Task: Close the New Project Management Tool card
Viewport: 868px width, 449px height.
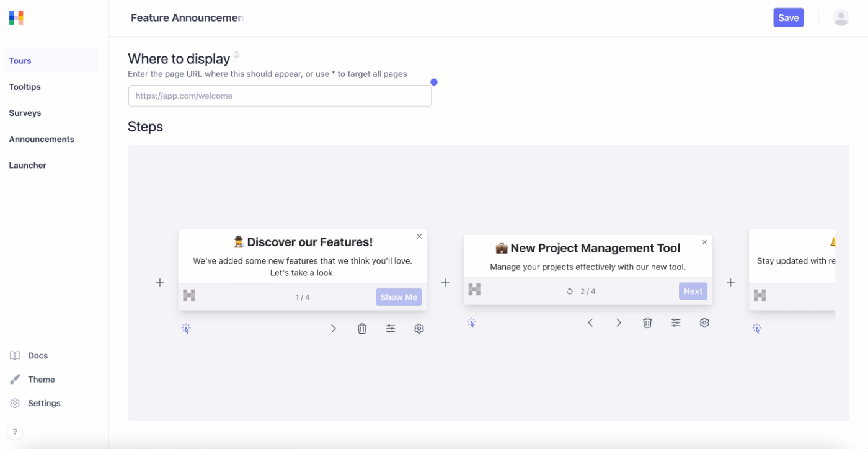Action: point(704,242)
